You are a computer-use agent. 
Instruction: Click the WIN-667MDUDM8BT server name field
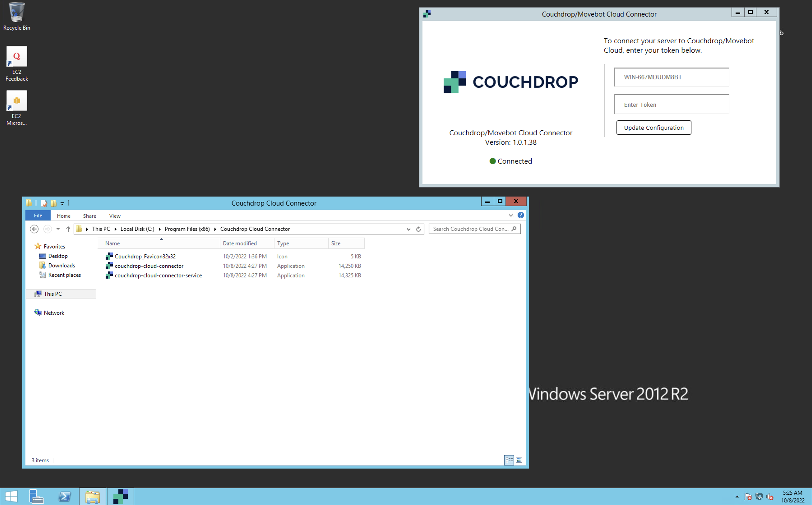(671, 77)
